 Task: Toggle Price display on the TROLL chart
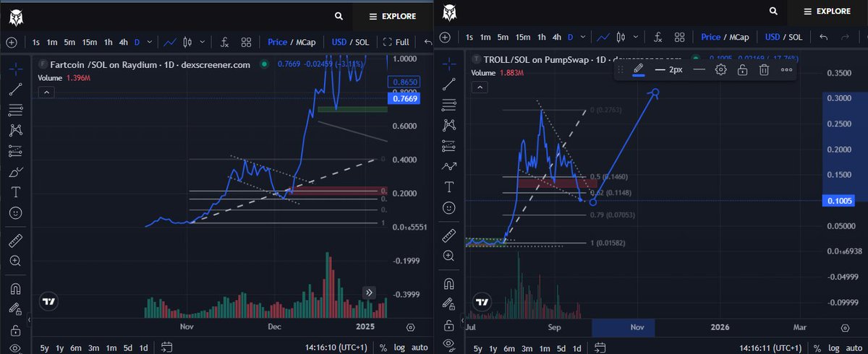click(711, 38)
